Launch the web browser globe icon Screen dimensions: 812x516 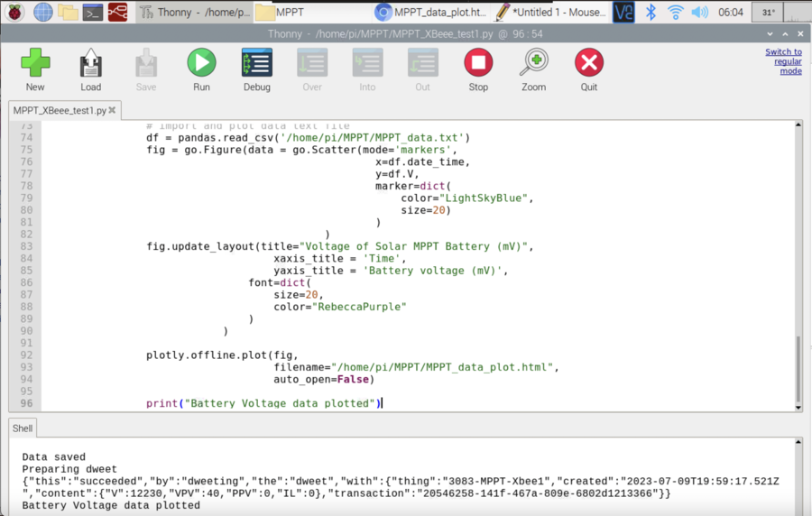[x=42, y=12]
